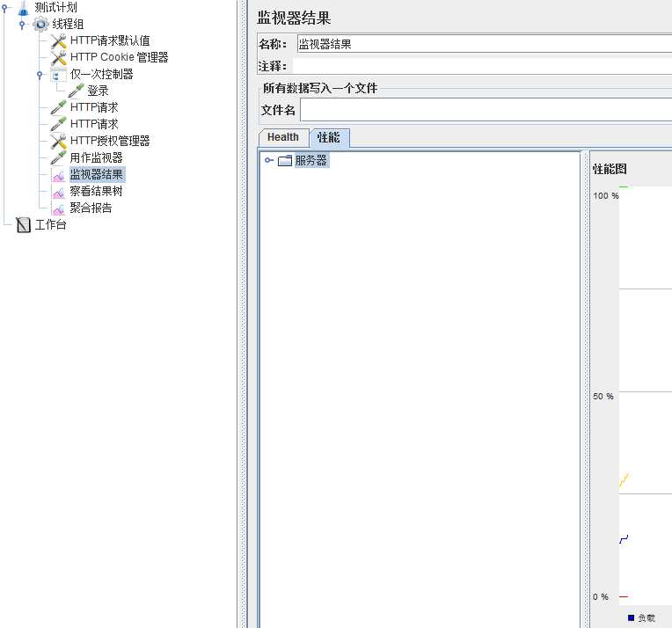Select HTTP Cookie 管理器 tree item
Screen dimensions: 672x628
pyautogui.click(x=119, y=57)
